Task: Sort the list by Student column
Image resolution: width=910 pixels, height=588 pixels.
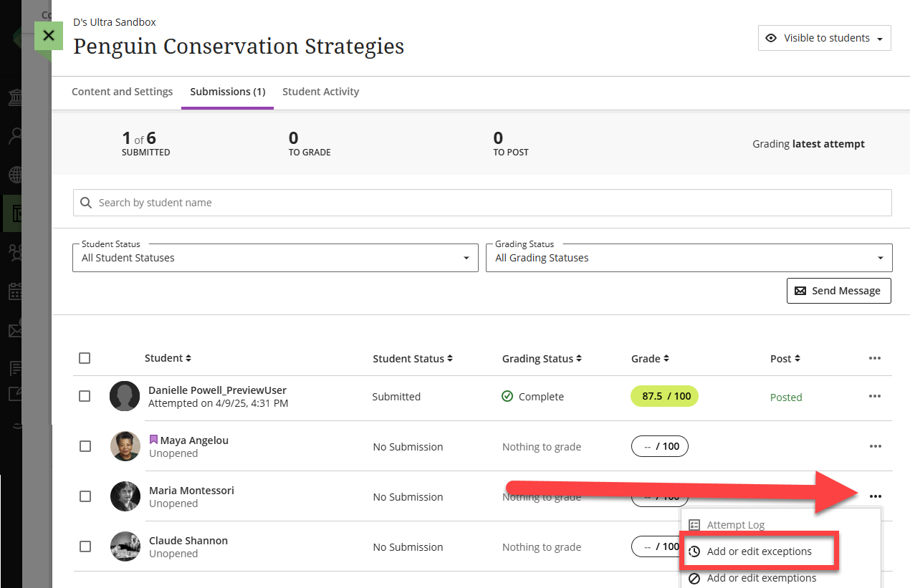Action: click(168, 358)
